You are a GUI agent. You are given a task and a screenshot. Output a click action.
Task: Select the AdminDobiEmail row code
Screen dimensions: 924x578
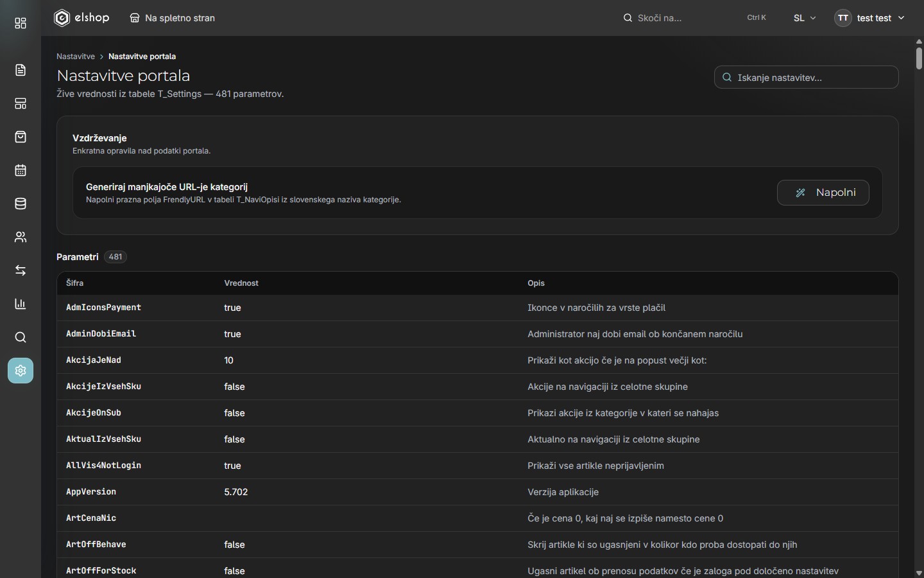click(x=101, y=334)
